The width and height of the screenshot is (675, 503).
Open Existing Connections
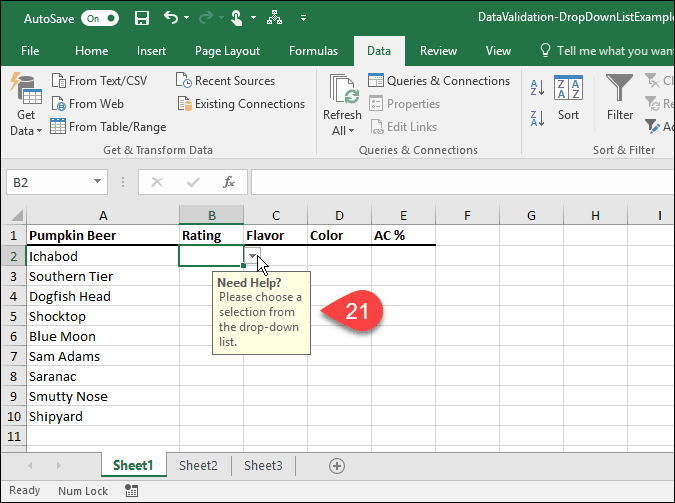[x=241, y=104]
